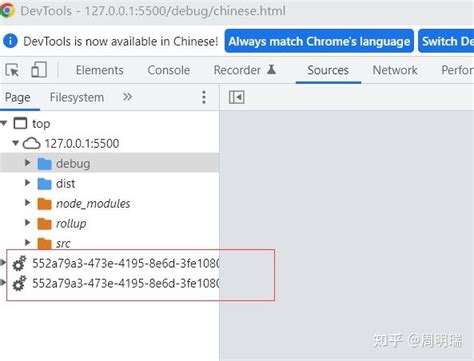
Task: Click the top frame window icon
Action: pos(20,123)
